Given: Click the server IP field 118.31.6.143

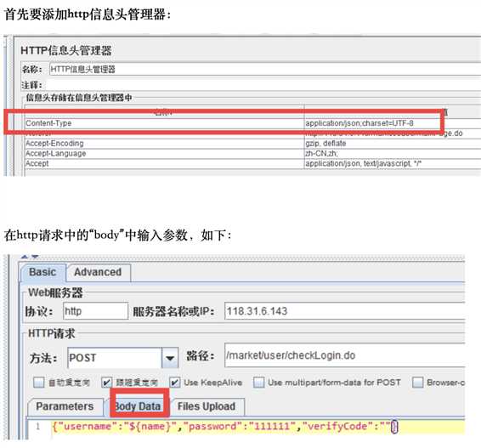Looking at the screenshot, I should [345, 311].
